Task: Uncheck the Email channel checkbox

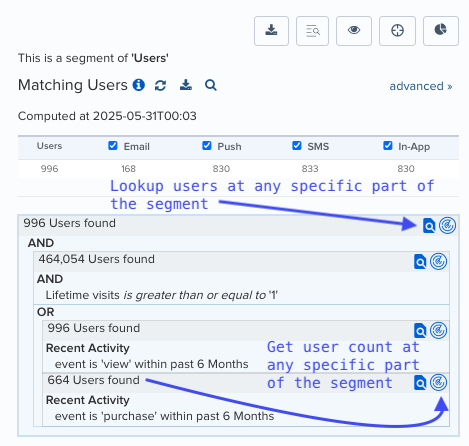Action: click(x=113, y=146)
